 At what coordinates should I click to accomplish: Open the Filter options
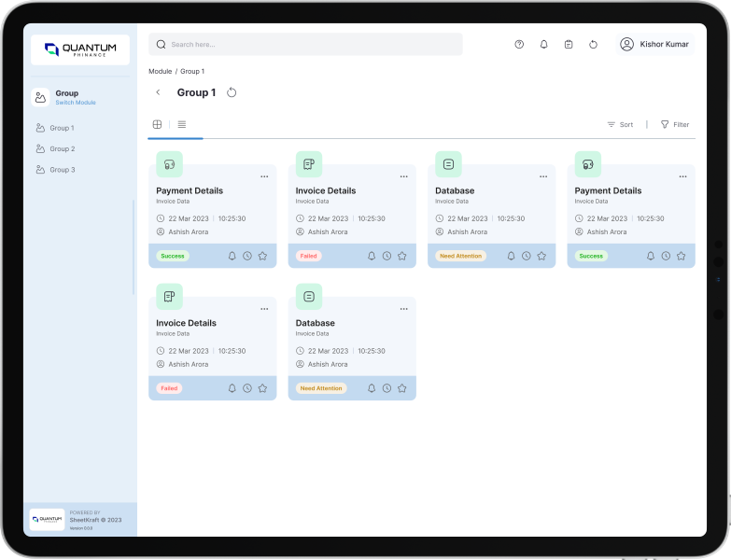tap(675, 124)
